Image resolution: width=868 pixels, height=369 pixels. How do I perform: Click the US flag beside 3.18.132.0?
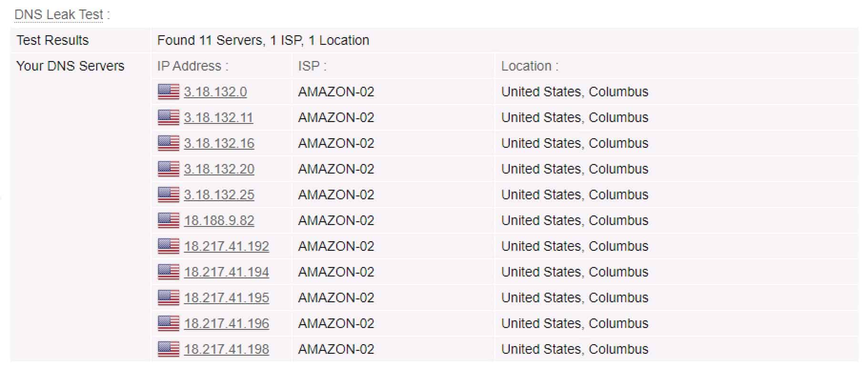coord(169,92)
